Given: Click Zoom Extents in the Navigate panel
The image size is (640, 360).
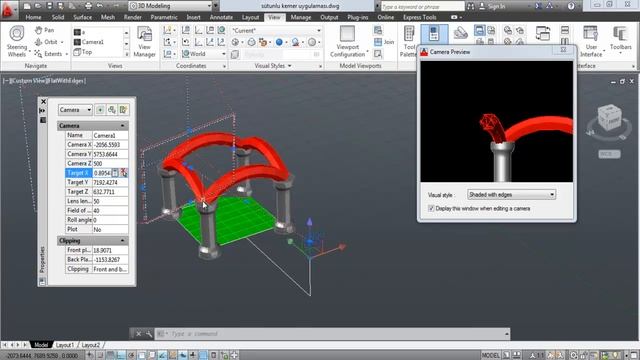Looking at the screenshot, I should click(x=48, y=54).
